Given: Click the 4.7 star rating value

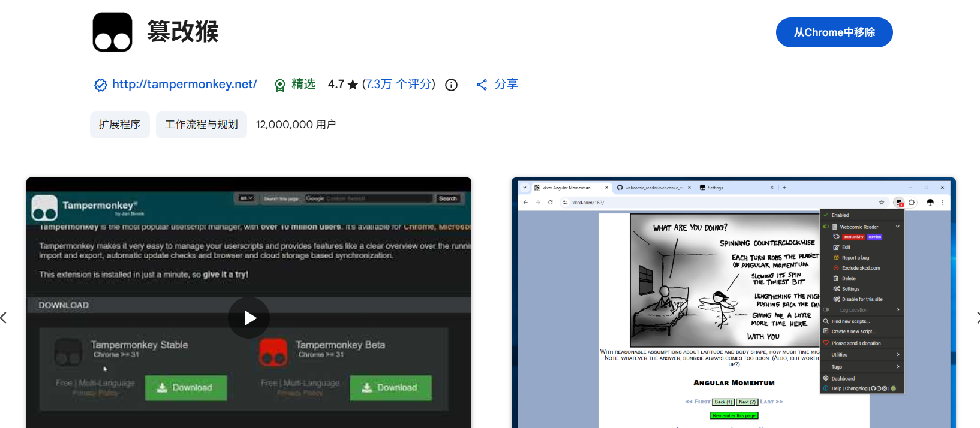Looking at the screenshot, I should click(343, 85).
